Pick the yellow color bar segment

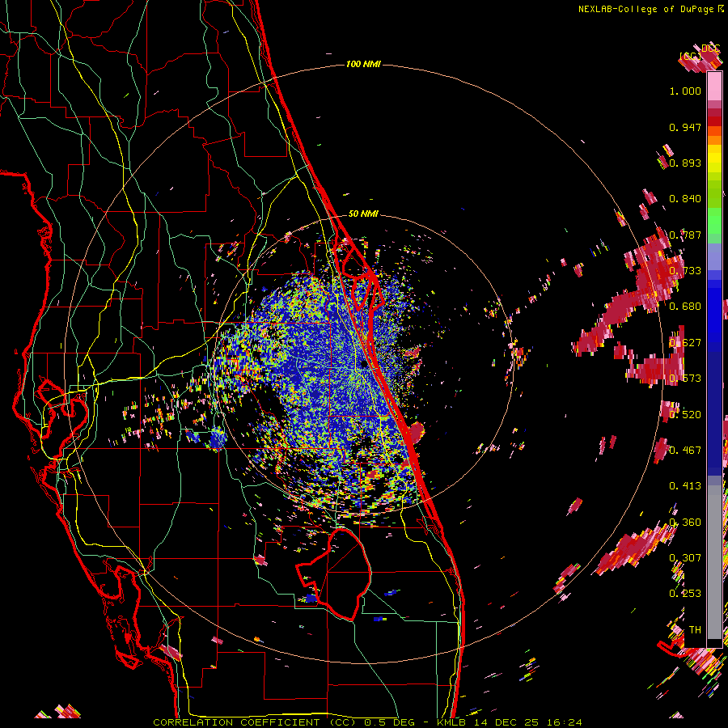point(714,159)
